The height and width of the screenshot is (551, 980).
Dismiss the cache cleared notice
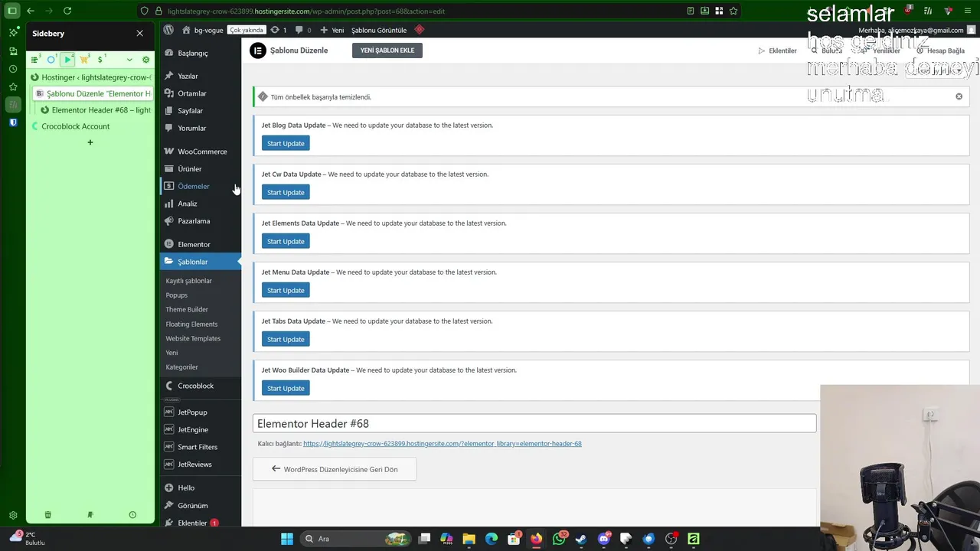pyautogui.click(x=959, y=96)
